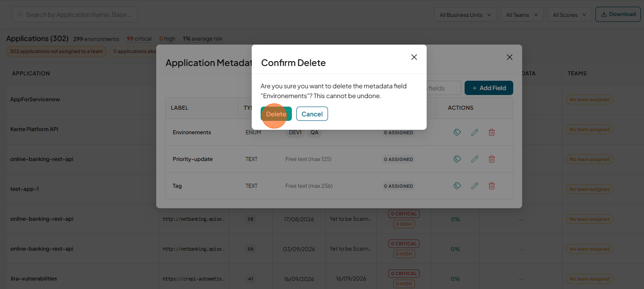Delete the Tag field via trash icon

coord(491,186)
